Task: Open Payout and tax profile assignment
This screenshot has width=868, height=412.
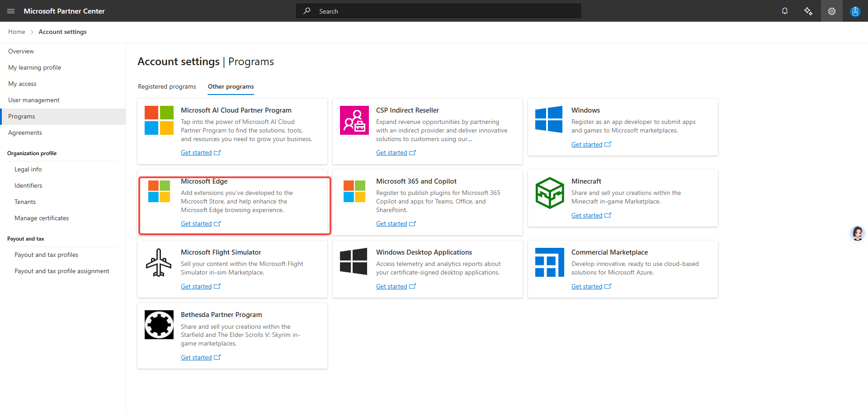Action: click(x=63, y=271)
